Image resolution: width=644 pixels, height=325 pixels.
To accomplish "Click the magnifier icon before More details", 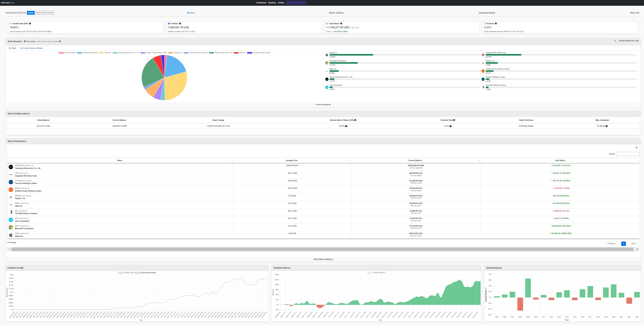I will tap(25, 41).
